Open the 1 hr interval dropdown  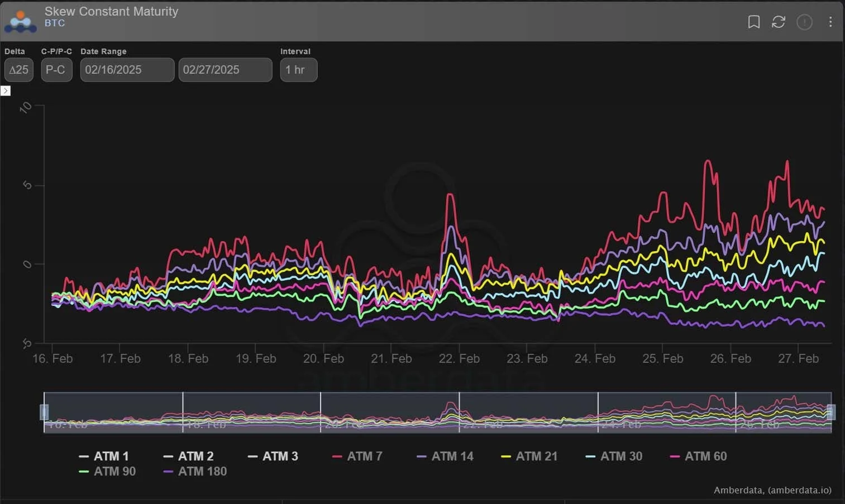tap(299, 70)
